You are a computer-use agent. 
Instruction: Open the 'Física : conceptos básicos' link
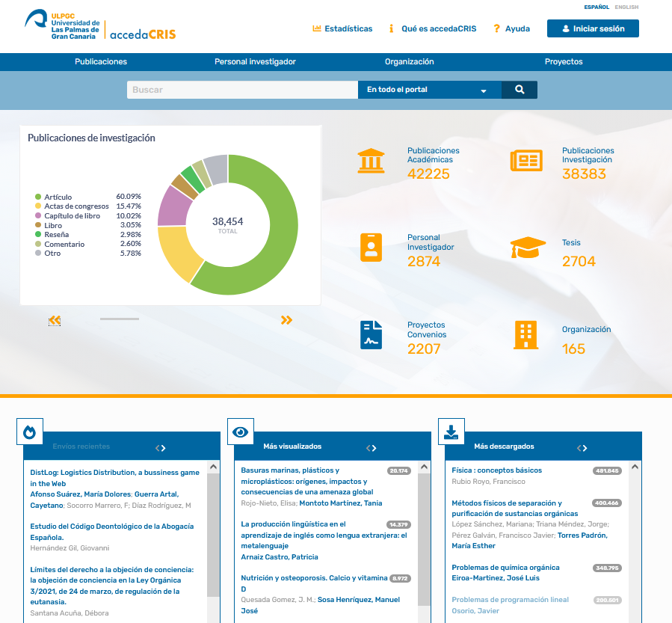497,470
